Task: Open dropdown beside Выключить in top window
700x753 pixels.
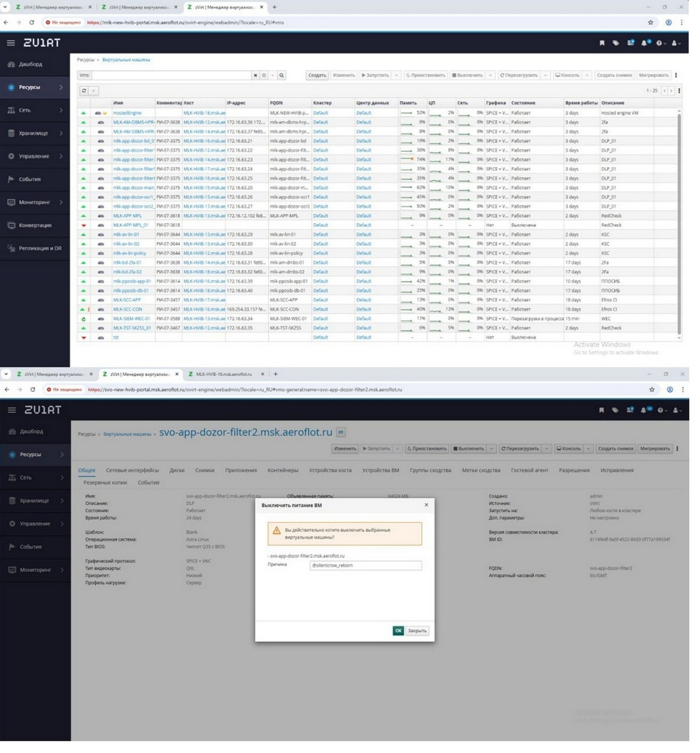Action: coord(490,75)
